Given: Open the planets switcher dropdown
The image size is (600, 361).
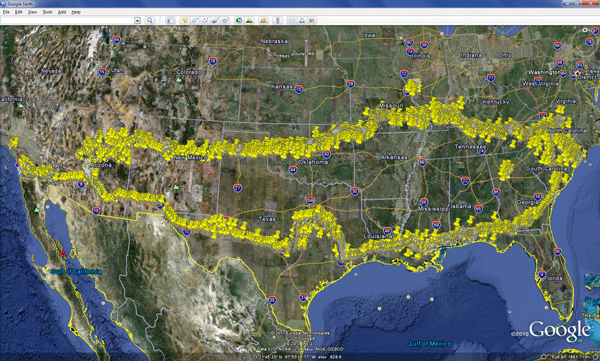Looking at the screenshot, I should [x=263, y=20].
